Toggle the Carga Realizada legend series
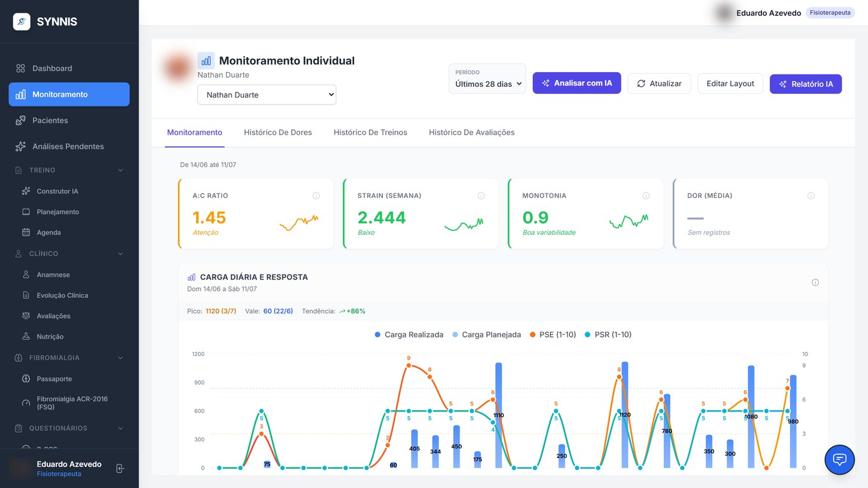 pyautogui.click(x=409, y=334)
